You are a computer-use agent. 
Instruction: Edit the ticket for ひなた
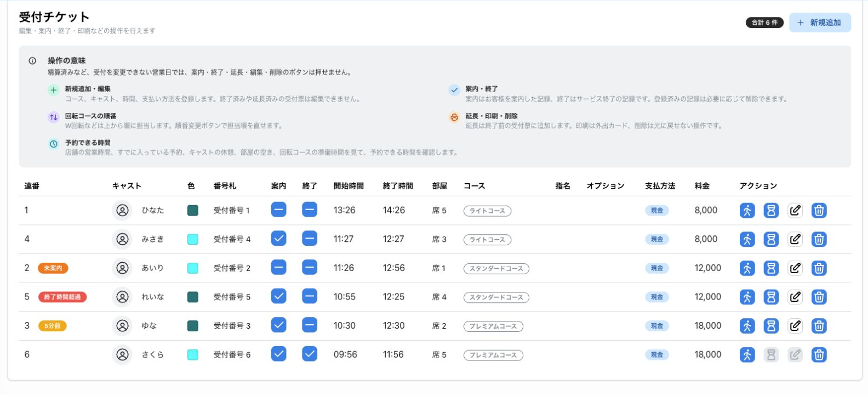pyautogui.click(x=795, y=210)
